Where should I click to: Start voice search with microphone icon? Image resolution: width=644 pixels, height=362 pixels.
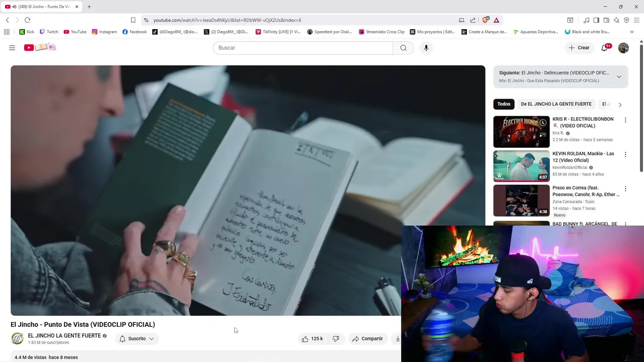tap(426, 48)
